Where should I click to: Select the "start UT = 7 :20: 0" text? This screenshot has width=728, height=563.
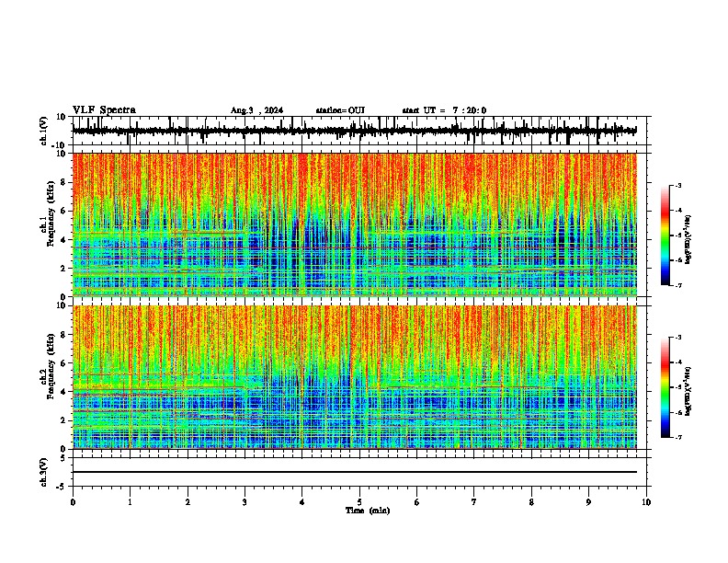point(444,110)
